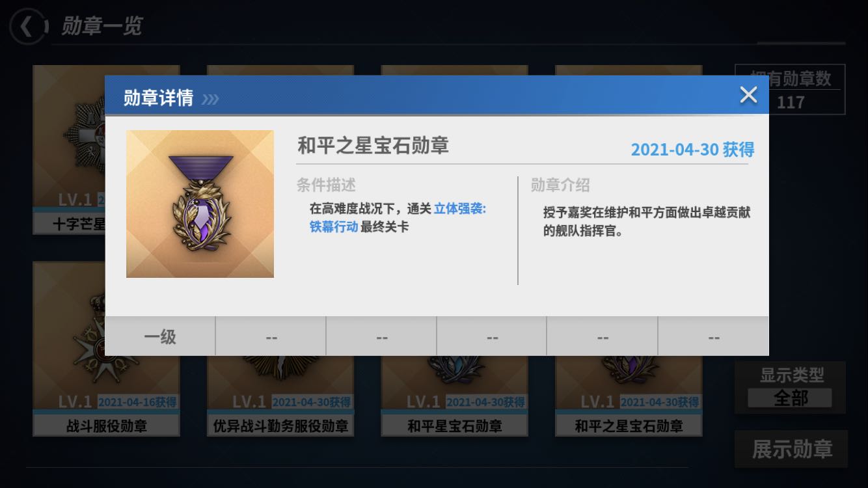Image resolution: width=868 pixels, height=488 pixels.
Task: Click the 勋章详情 header chevron arrows
Action: [x=210, y=99]
